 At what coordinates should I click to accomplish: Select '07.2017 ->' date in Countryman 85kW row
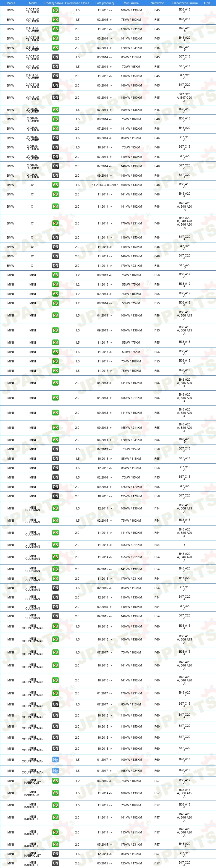105,704
